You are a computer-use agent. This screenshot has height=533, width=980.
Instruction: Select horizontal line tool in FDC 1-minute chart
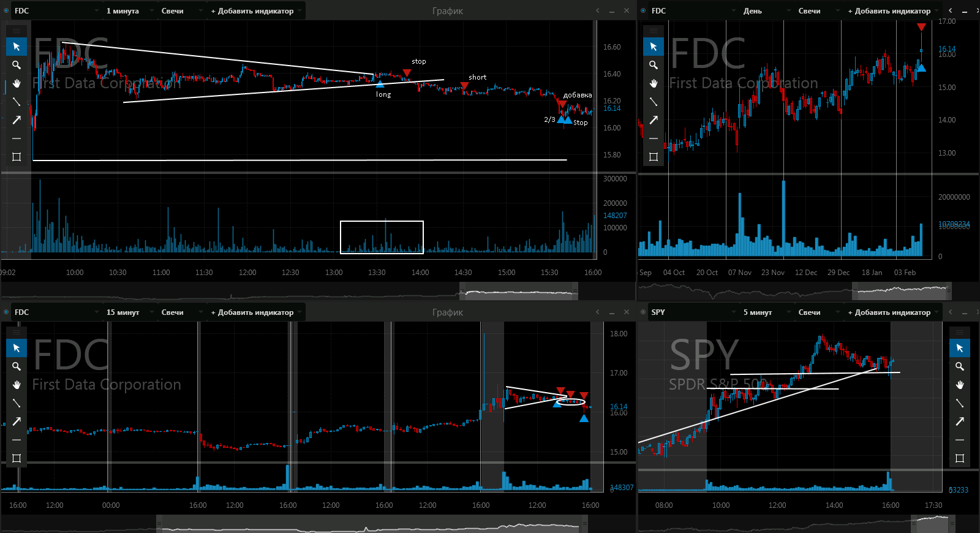point(17,138)
